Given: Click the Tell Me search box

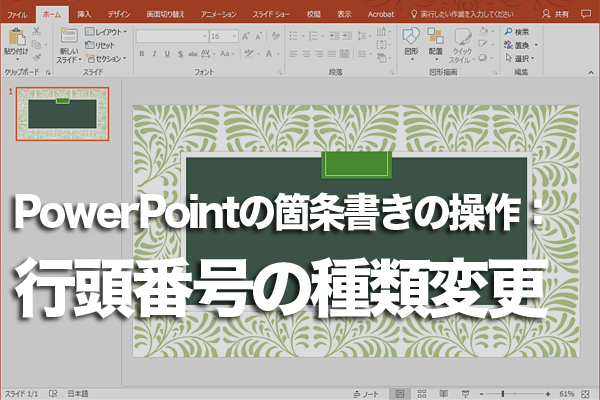Looking at the screenshot, I should tap(462, 15).
